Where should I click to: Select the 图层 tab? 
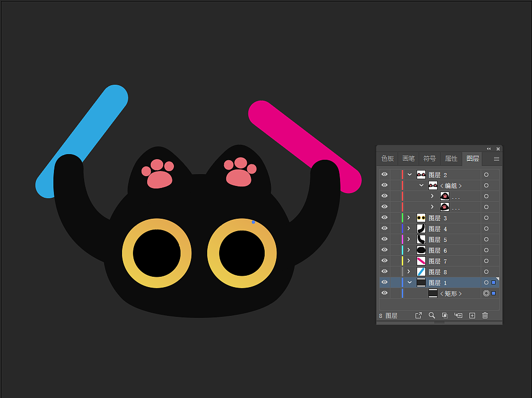tap(472, 159)
